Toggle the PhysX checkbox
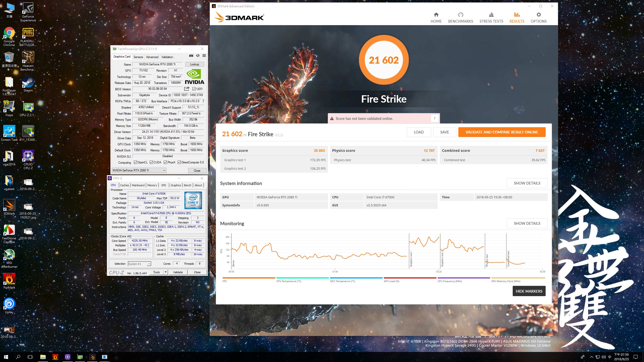Screen dimensions: 644x362 (165, 162)
